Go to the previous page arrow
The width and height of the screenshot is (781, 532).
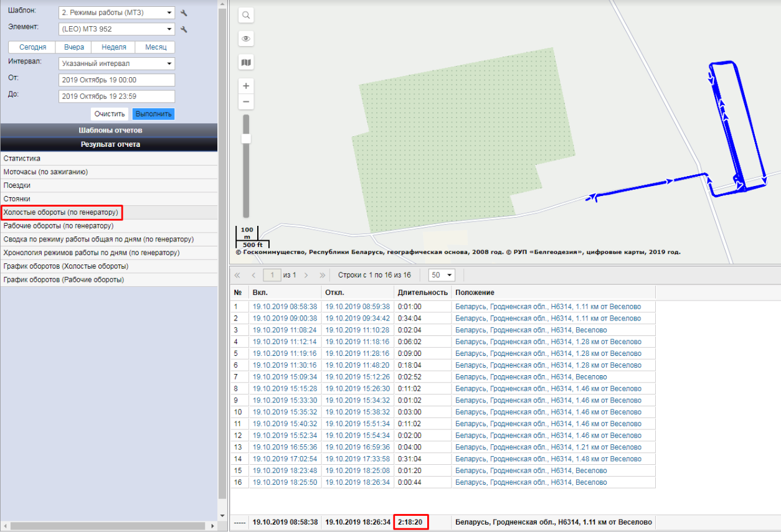pos(253,274)
